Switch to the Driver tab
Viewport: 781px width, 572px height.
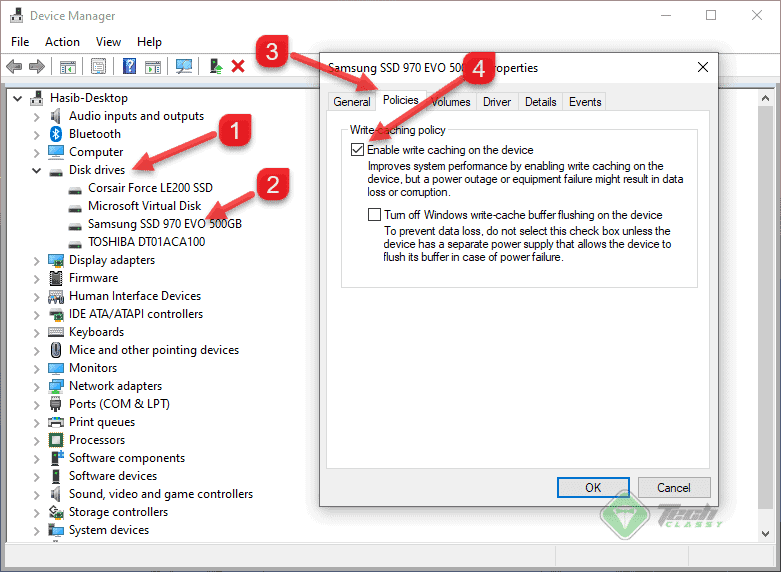pos(497,102)
